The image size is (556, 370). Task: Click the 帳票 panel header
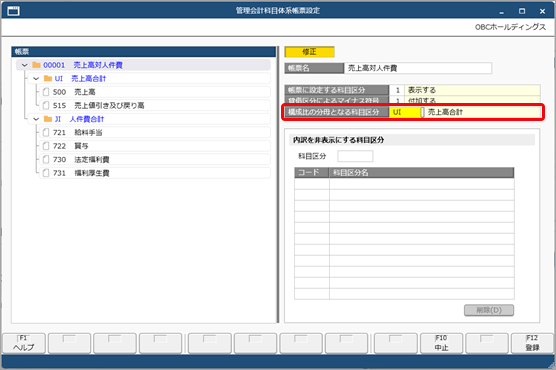point(144,52)
